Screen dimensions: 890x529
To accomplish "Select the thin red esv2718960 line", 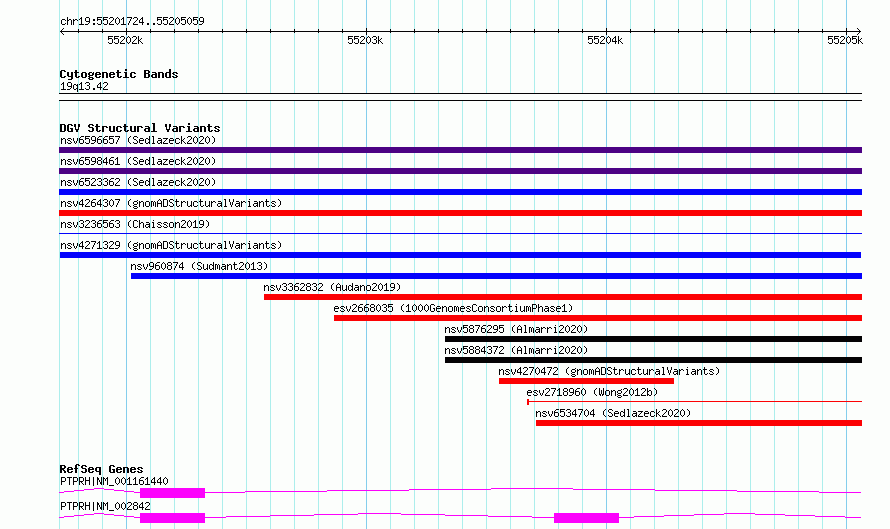I will [x=695, y=402].
